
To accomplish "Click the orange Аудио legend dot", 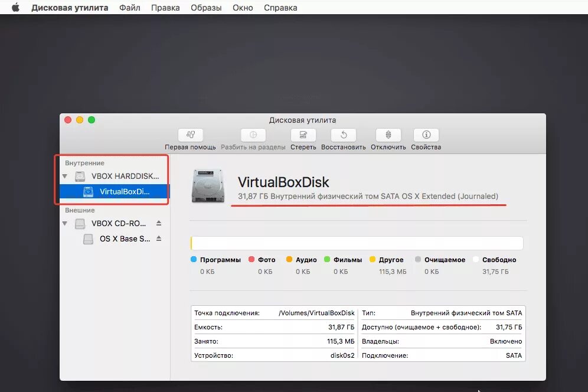I will coord(289,259).
